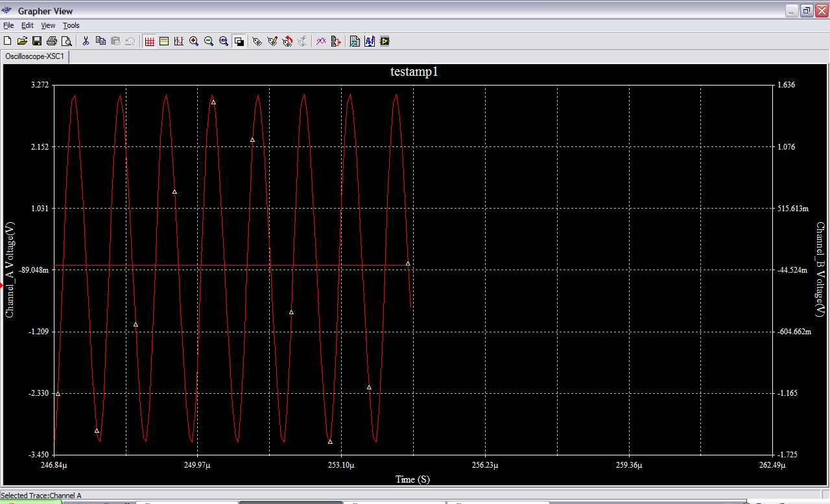Image resolution: width=830 pixels, height=504 pixels.
Task: Click the tag icon with a pencil
Action: (x=272, y=41)
